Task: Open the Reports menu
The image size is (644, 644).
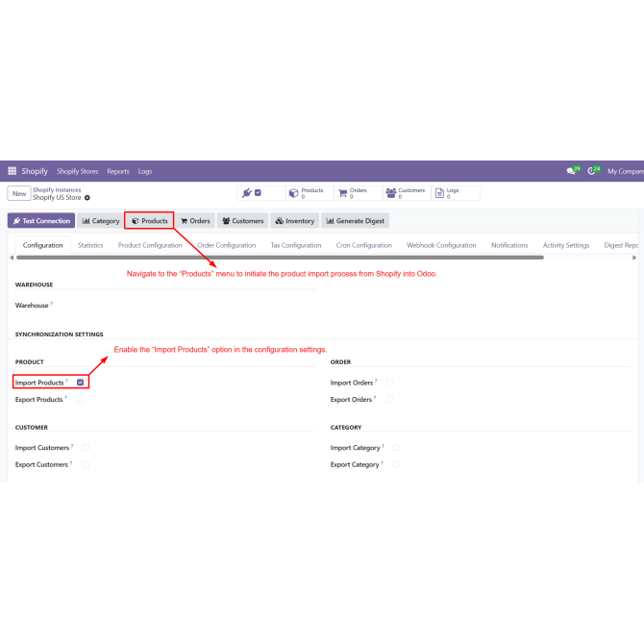Action: pos(118,171)
